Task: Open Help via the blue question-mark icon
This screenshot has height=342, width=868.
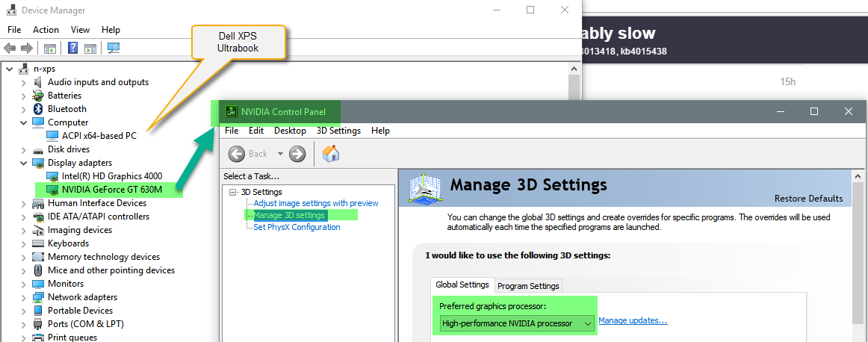Action: (x=72, y=48)
